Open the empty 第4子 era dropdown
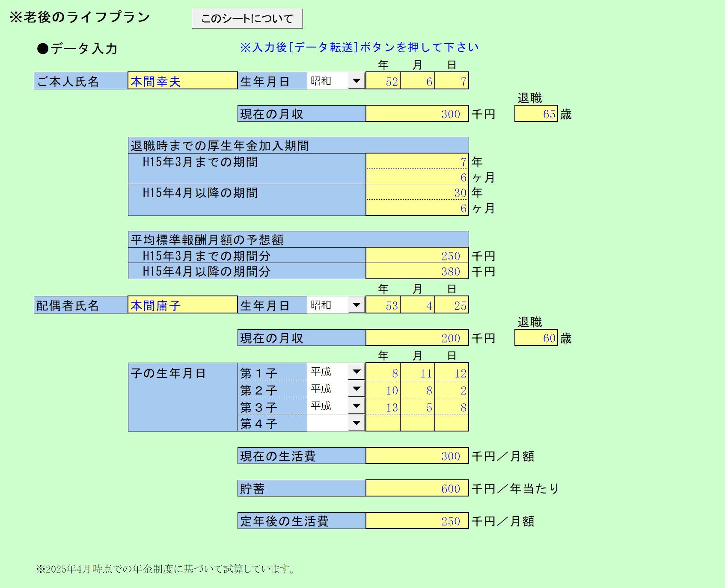Viewport: 725px width, 588px height. coord(357,423)
